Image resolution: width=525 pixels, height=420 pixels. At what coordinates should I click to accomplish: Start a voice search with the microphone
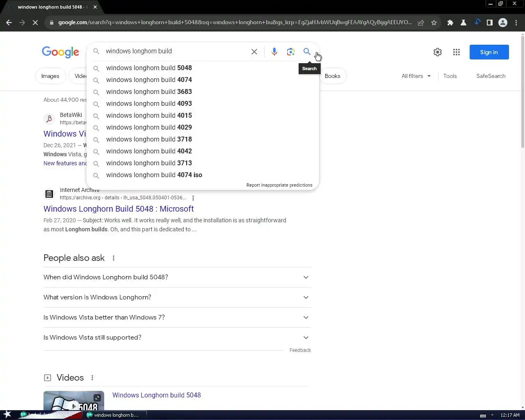[x=274, y=52]
